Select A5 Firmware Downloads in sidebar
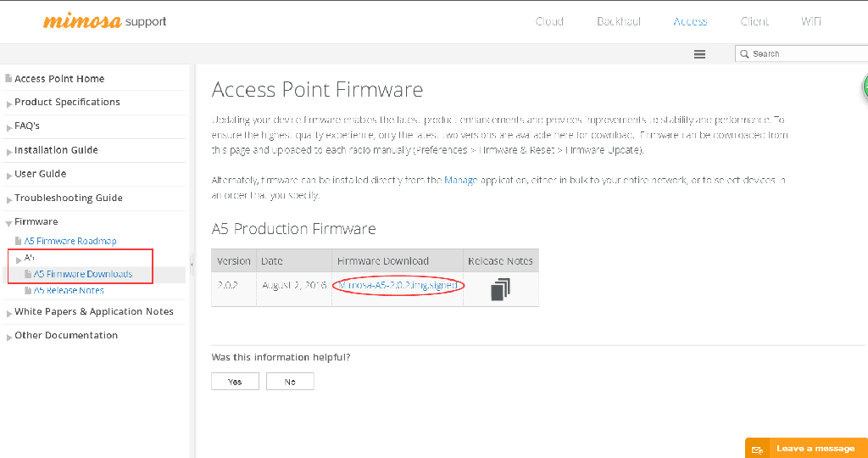 [x=83, y=274]
